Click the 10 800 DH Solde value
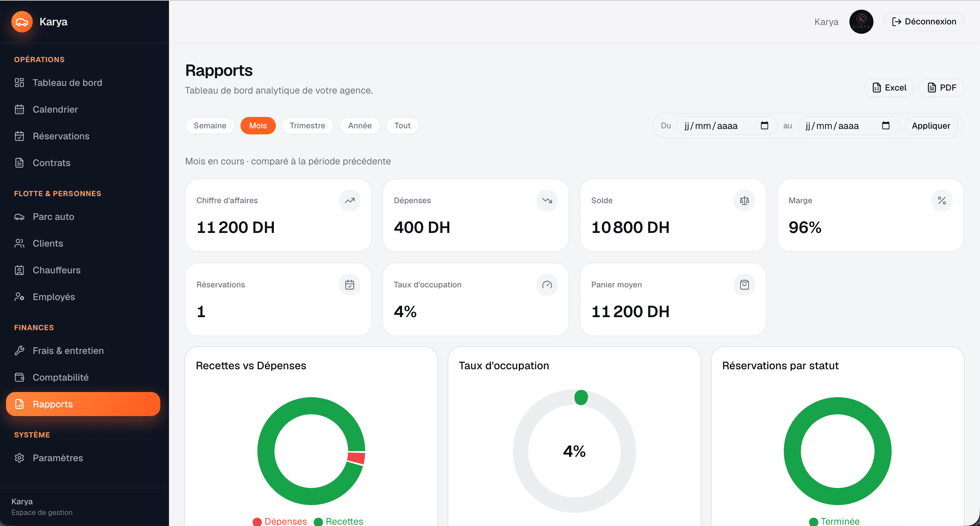 click(630, 227)
